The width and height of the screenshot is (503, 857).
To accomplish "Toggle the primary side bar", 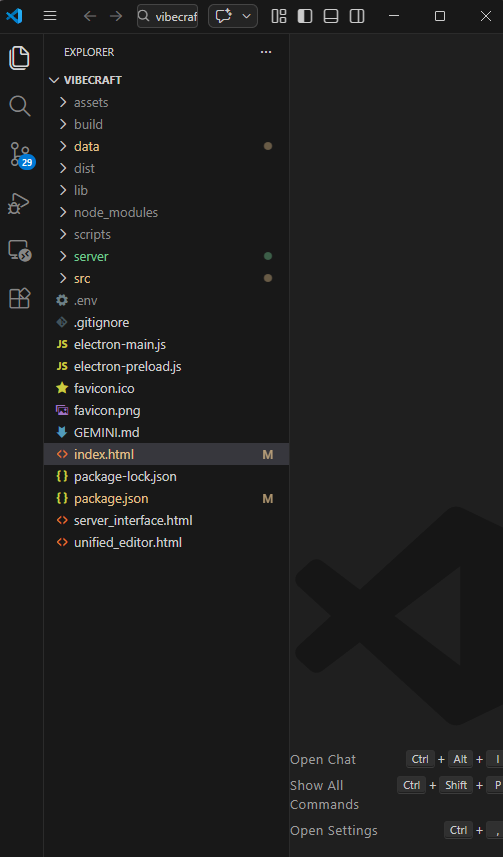I will click(x=305, y=16).
